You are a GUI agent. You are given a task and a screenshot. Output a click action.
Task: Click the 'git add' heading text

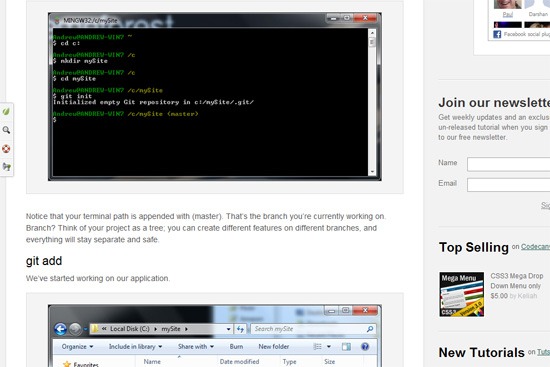click(44, 261)
